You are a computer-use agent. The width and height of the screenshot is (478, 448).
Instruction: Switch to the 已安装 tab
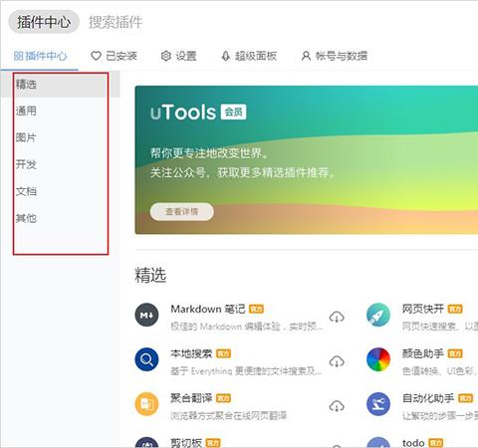[x=114, y=56]
